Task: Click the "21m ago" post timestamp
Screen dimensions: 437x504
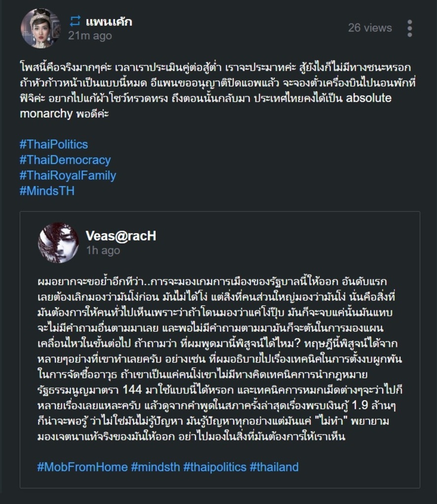Action: (90, 35)
